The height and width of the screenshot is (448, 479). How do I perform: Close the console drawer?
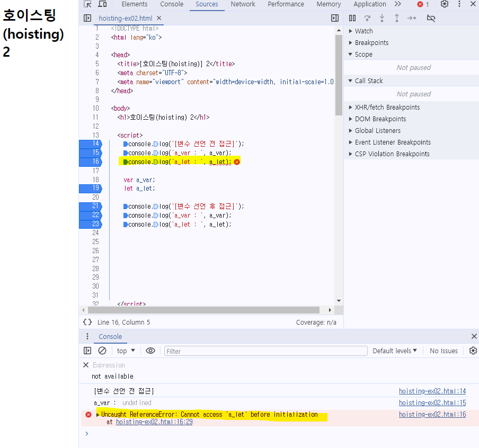coord(474,336)
